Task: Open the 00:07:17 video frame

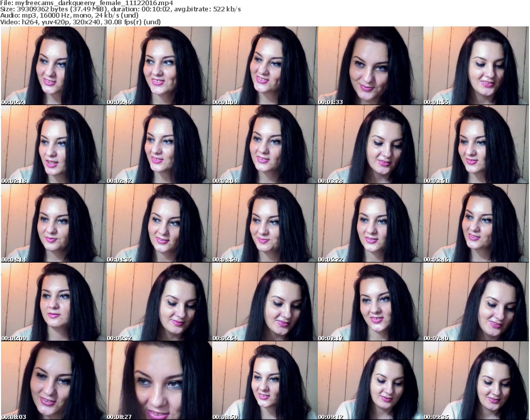Action: [370, 302]
